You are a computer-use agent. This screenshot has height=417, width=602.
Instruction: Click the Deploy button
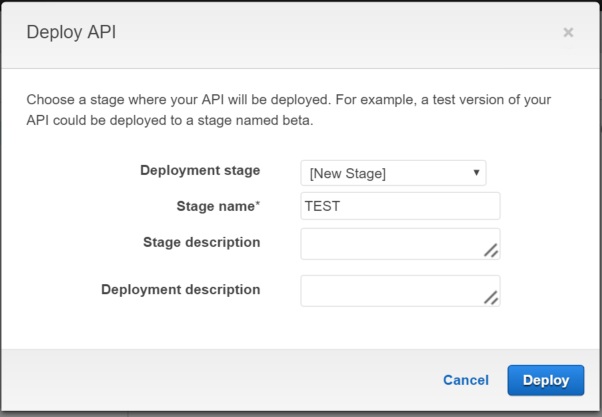click(x=546, y=380)
